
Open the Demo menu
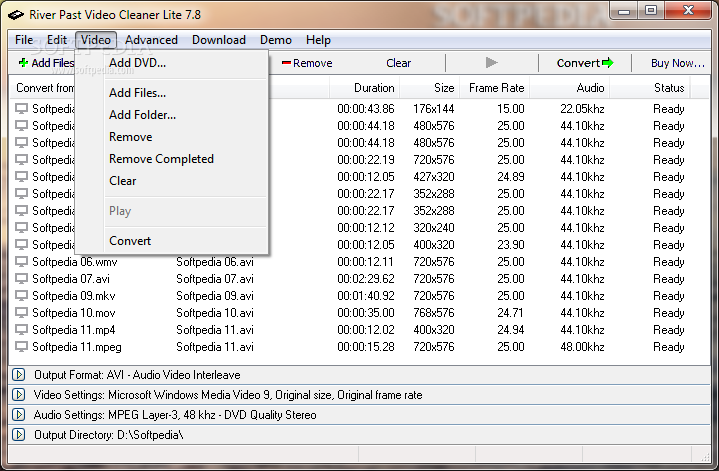pos(276,40)
